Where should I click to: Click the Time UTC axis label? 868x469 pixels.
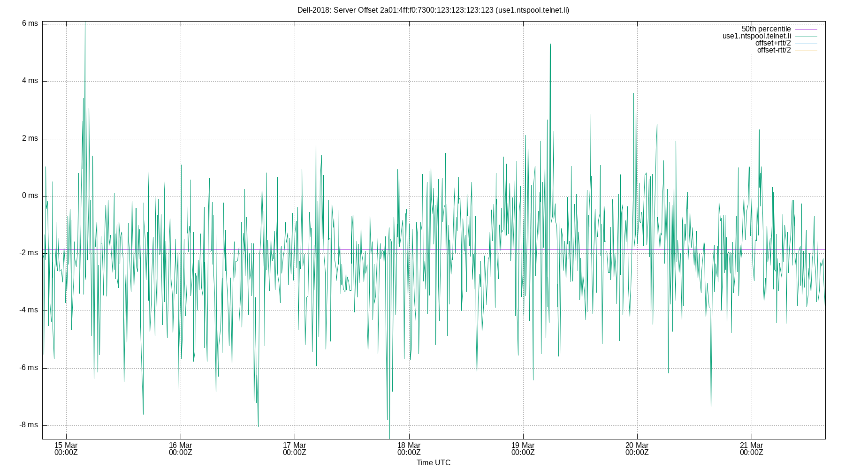click(x=433, y=462)
